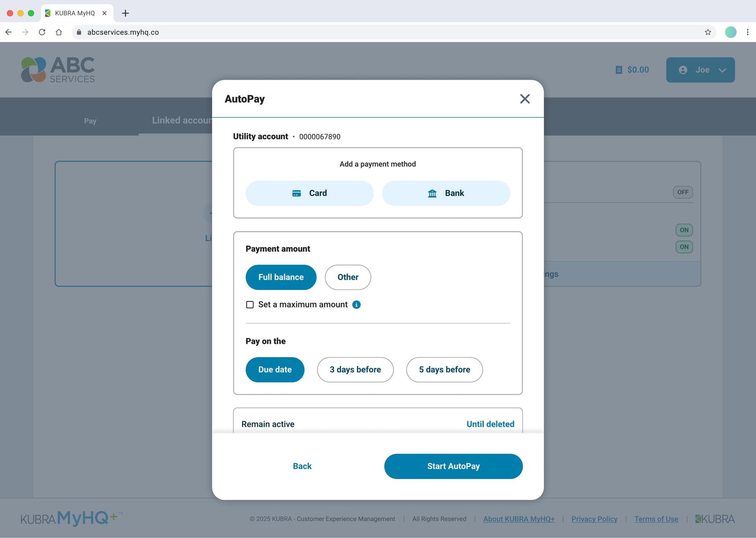Click the ABC Services logo

tap(58, 70)
